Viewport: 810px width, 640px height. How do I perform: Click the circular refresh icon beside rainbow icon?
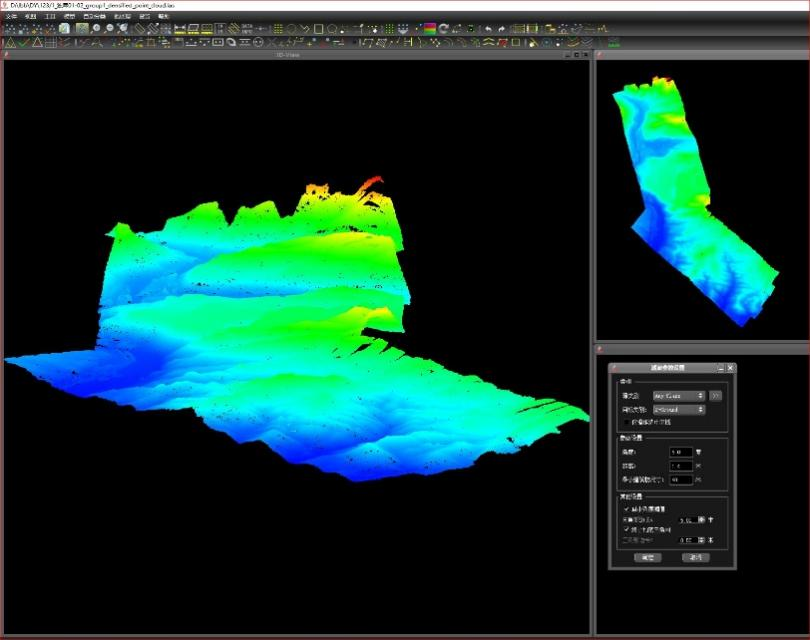[443, 29]
